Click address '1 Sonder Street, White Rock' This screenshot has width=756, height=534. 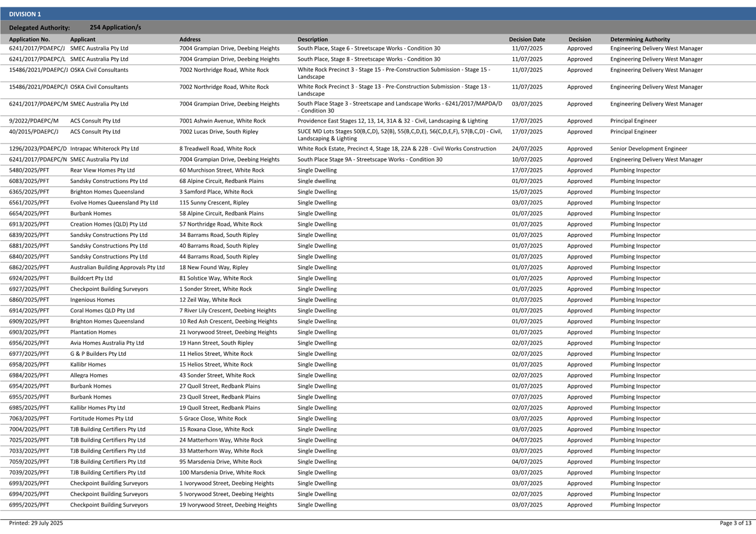coord(216,289)
